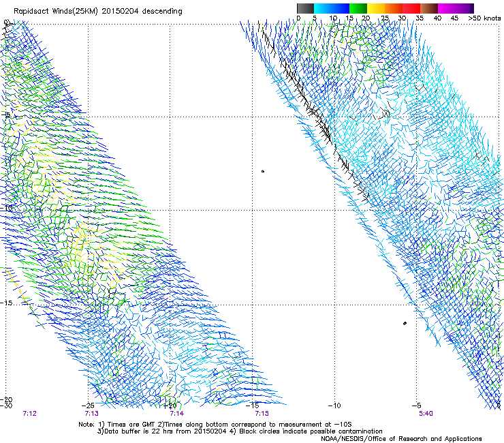The width and height of the screenshot is (504, 443).
Task: Click the time label 7:15
Action: [262, 414]
